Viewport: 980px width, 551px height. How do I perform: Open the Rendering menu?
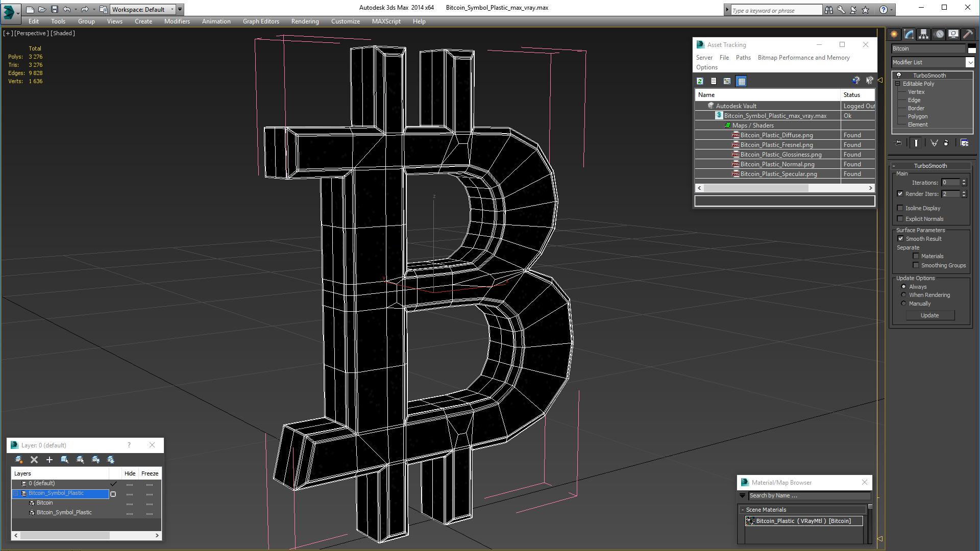305,21
